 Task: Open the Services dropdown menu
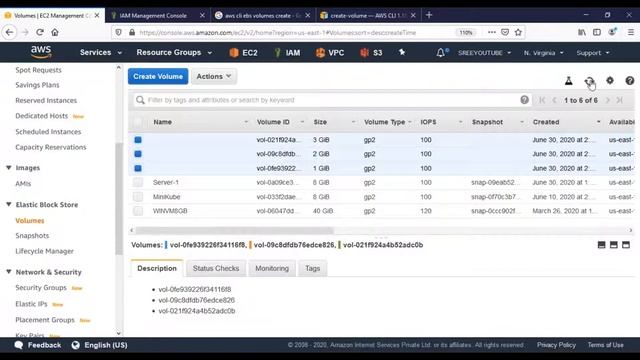click(101, 53)
